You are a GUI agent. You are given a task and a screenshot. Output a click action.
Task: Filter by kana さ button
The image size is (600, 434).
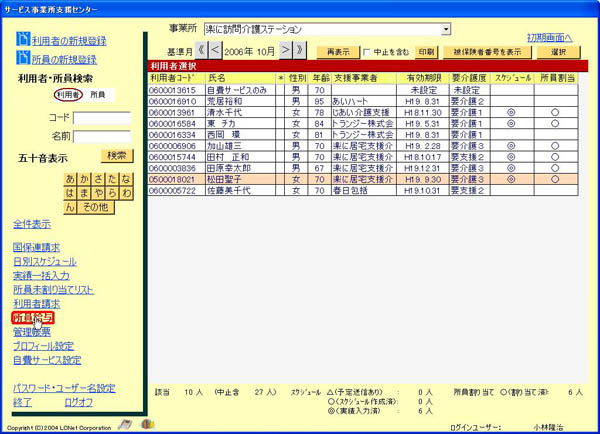(98, 179)
